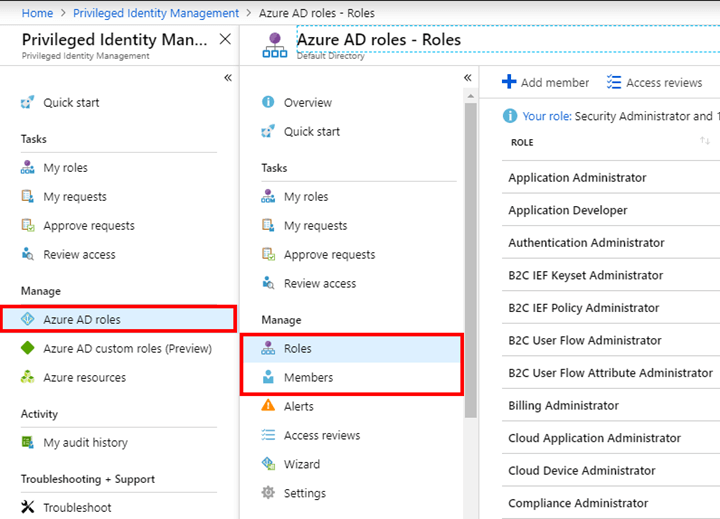Click the ROLE column header text
Screen dimensions: 720x519
point(522,142)
